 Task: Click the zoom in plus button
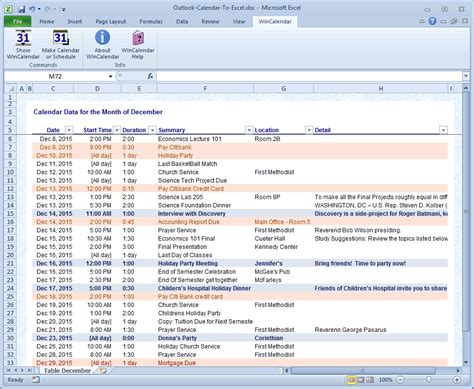(x=457, y=380)
